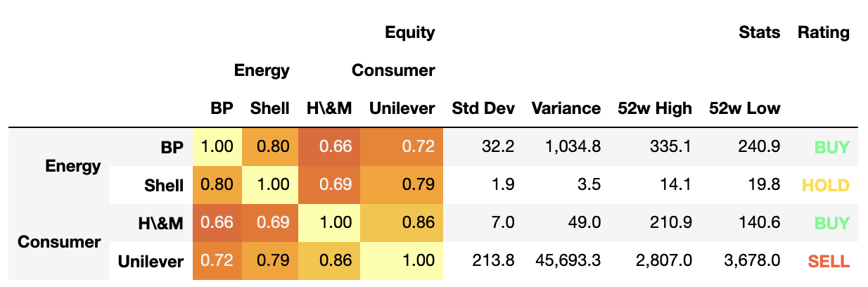Screen dimensions: 868x287
Task: Click the Variance column header
Action: 566,108
